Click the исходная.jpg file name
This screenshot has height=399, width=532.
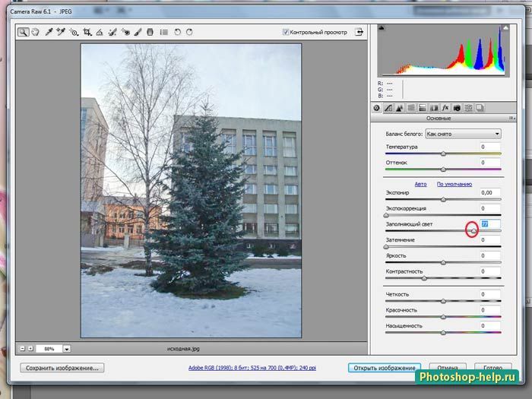[184, 349]
